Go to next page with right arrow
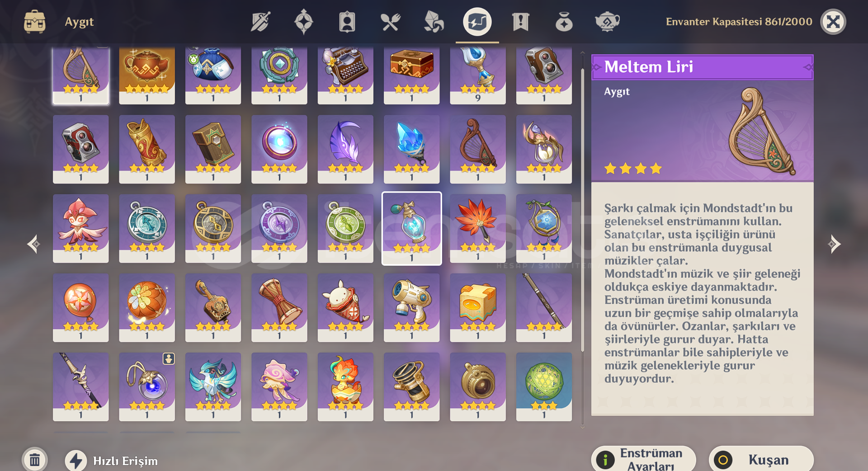The height and width of the screenshot is (471, 868). point(834,244)
